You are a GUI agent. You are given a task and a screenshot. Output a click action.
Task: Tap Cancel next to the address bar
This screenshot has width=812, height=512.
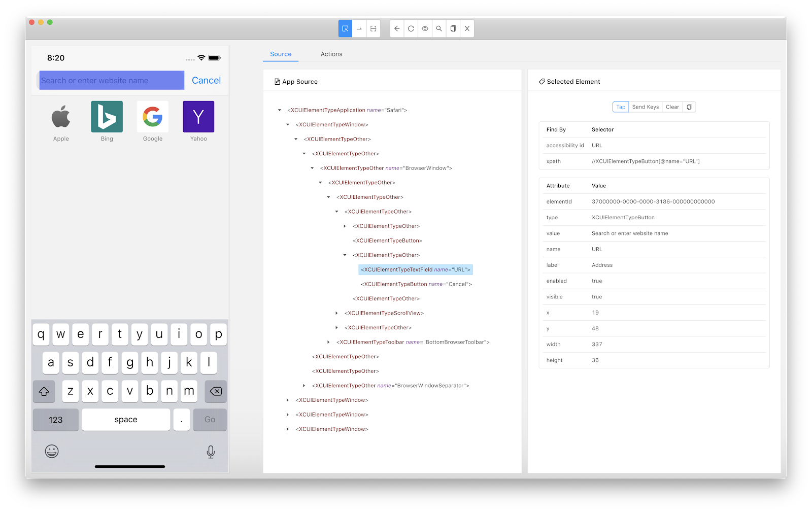point(206,80)
